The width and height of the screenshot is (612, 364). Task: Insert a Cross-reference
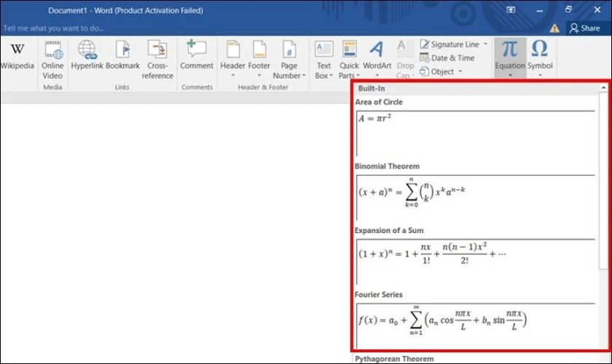pos(157,59)
